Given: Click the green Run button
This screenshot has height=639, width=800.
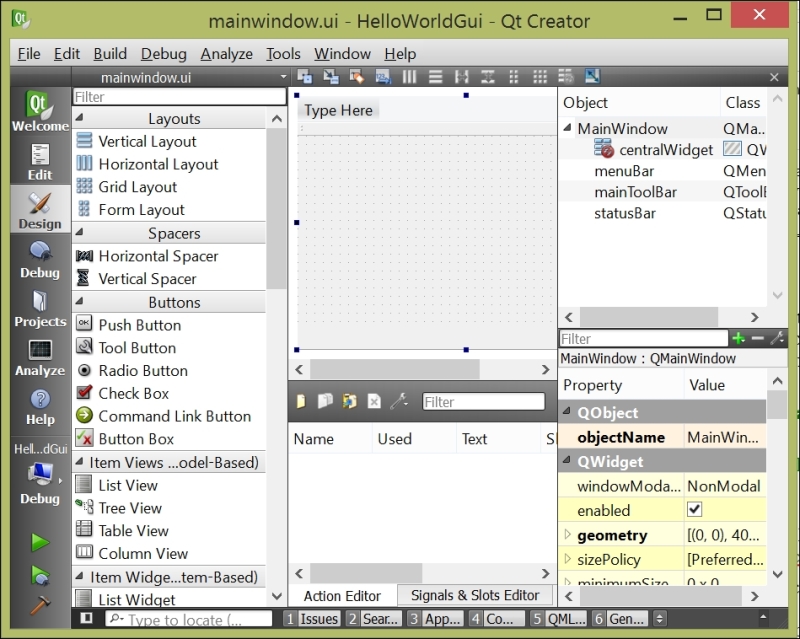Looking at the screenshot, I should (40, 542).
